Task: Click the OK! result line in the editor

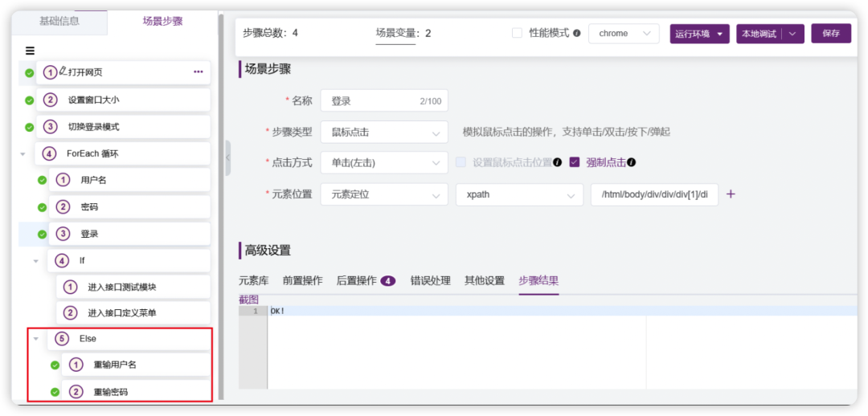Action: click(x=562, y=312)
